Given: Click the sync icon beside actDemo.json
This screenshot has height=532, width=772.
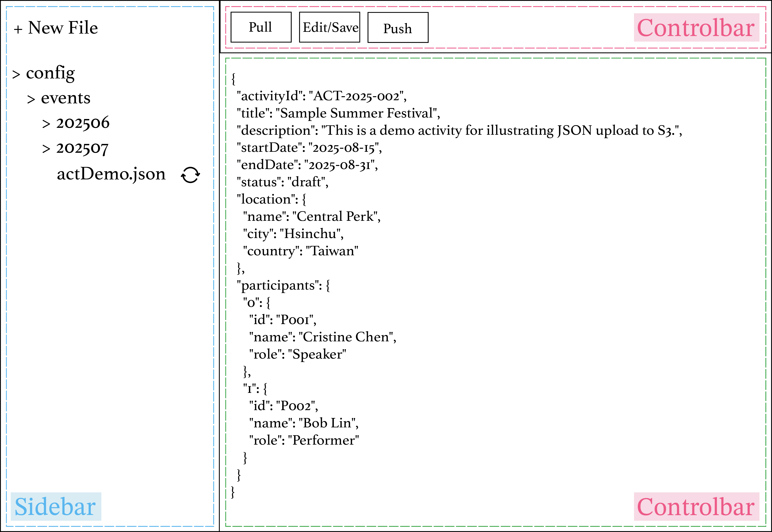Looking at the screenshot, I should [x=190, y=175].
